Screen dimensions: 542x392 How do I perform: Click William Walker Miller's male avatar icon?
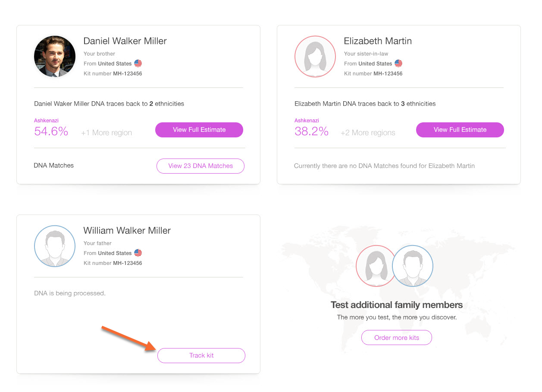[55, 246]
